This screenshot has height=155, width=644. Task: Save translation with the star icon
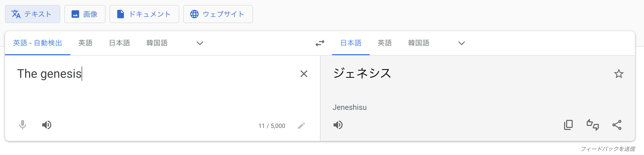[619, 74]
